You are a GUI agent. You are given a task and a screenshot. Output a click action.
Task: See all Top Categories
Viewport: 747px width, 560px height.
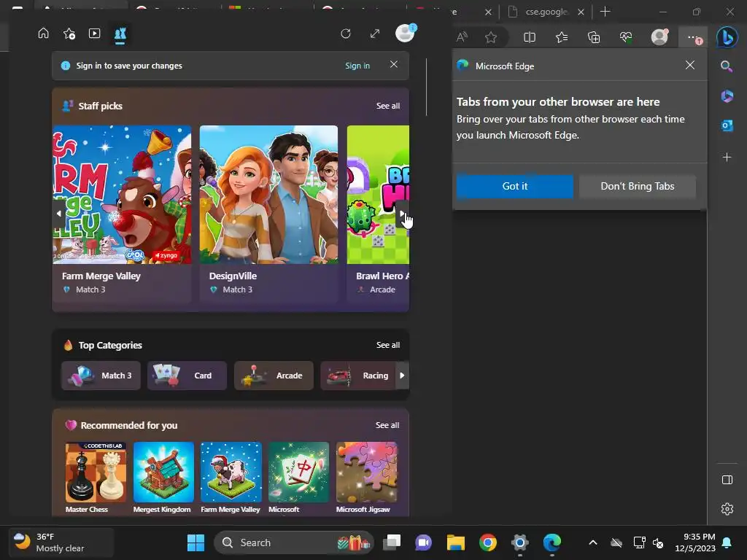tap(388, 345)
